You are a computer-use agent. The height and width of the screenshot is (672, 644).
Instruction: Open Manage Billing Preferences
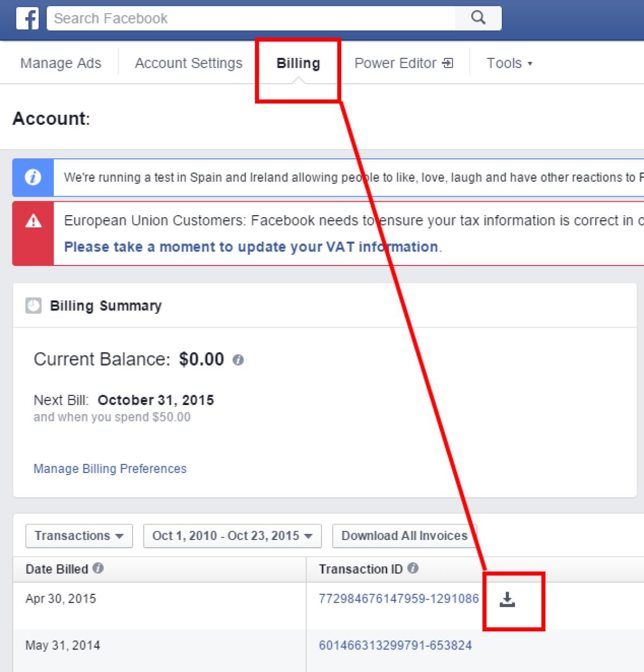(x=109, y=468)
